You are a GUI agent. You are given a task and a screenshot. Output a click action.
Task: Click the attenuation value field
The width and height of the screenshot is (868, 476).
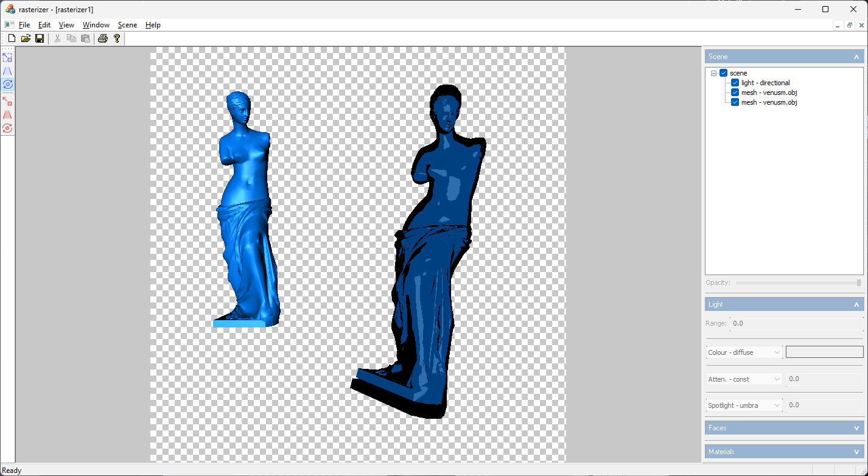(825, 379)
